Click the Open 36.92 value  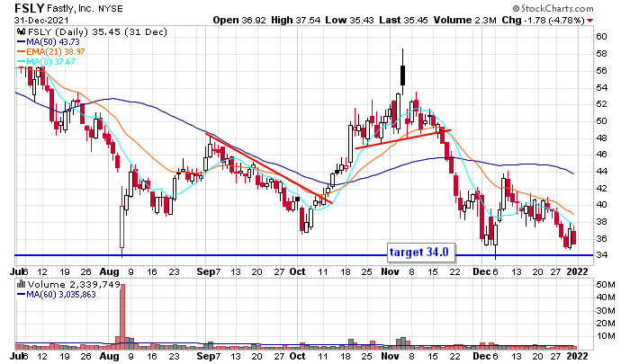[239, 20]
